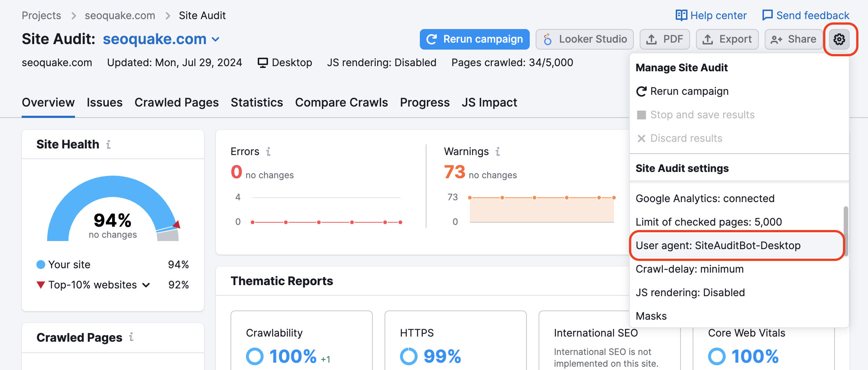868x370 pixels.
Task: Go to Projects breadcrumb
Action: tap(42, 15)
